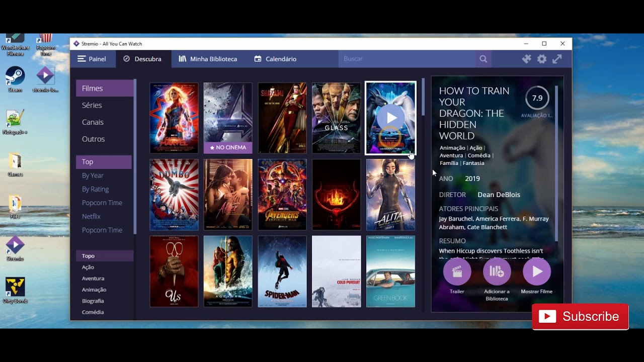644x362 pixels.
Task: Click the YouTube Subscribe button
Action: click(x=580, y=316)
